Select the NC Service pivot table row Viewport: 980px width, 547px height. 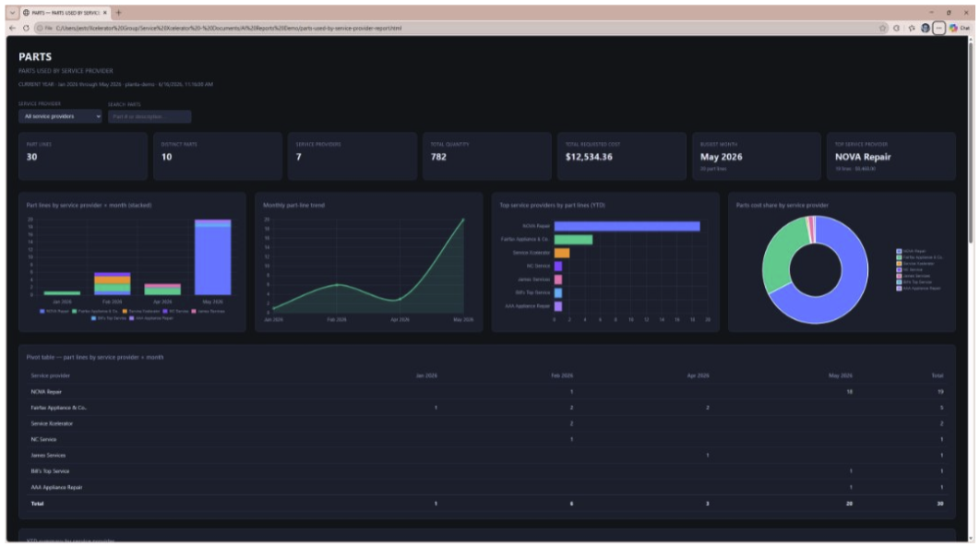click(487, 440)
